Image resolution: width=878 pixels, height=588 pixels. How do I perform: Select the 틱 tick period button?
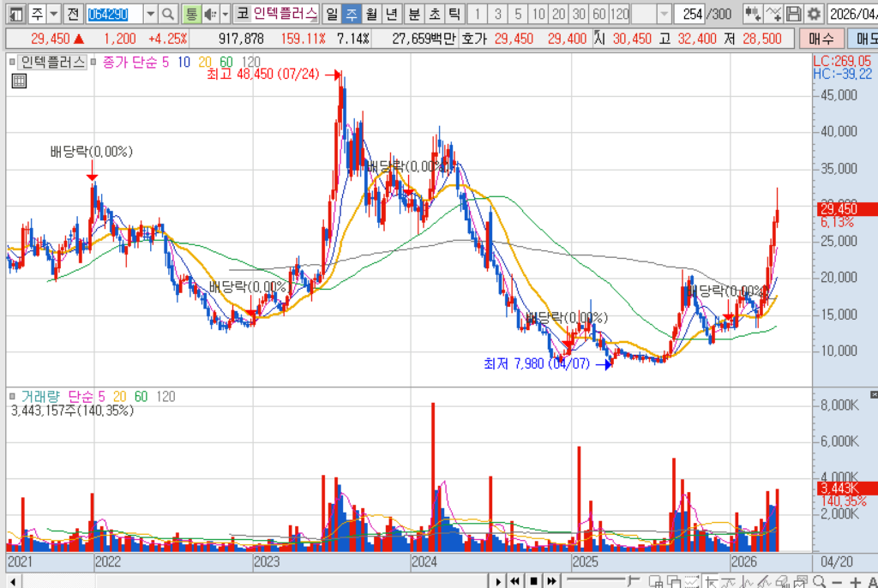coord(454,14)
